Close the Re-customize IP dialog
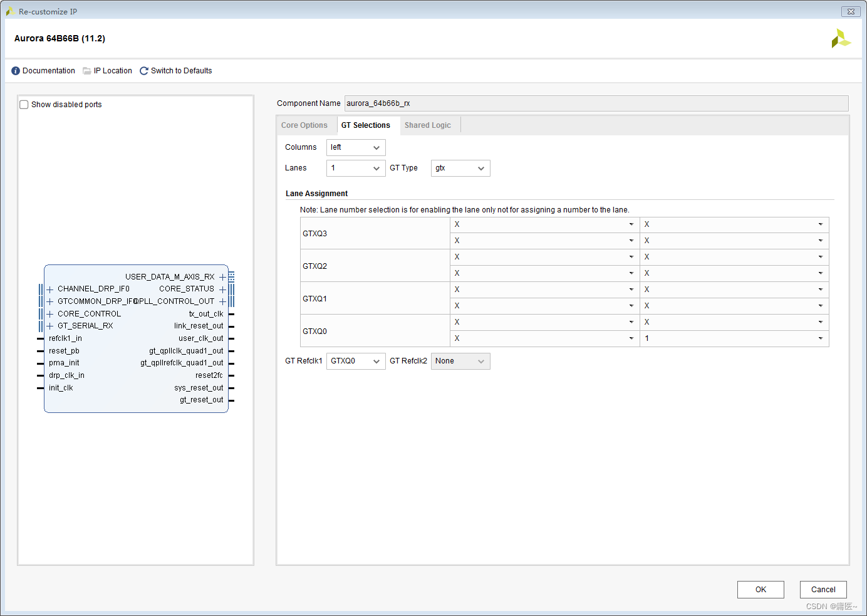The width and height of the screenshot is (867, 616). click(x=851, y=11)
